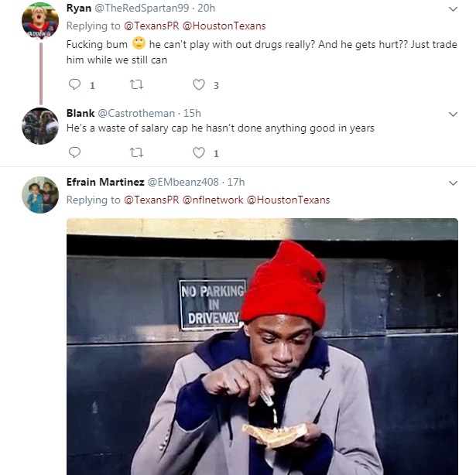This screenshot has width=476, height=475.
Task: Reply to Ryan's tweet
Action: (75, 85)
